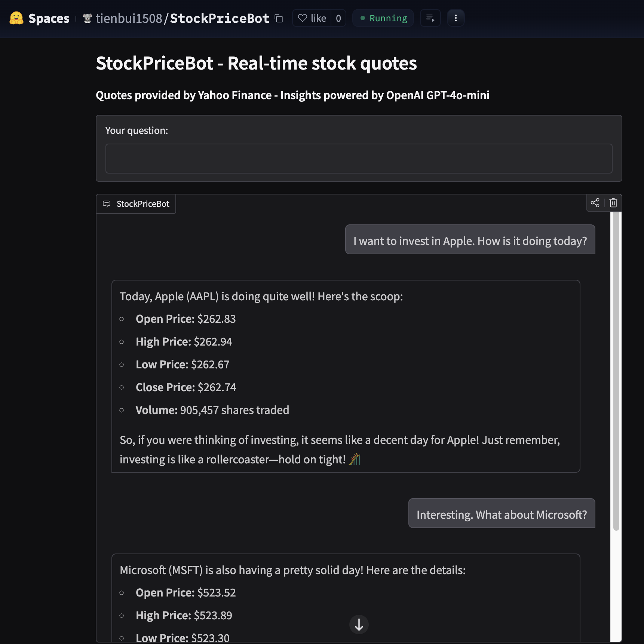This screenshot has width=644, height=644.
Task: Select the Microsoft follow-up user message
Action: tap(501, 515)
